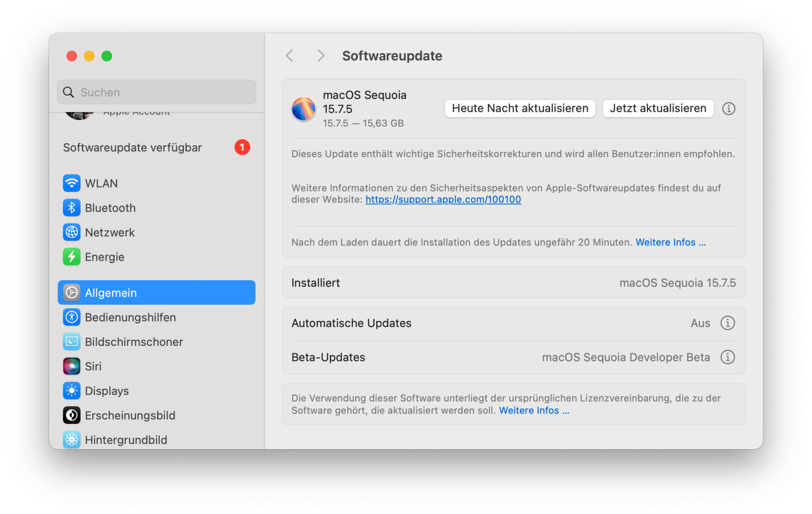Click the Erscheinungsbild icon
Viewport: 812px width, 514px height.
click(71, 415)
